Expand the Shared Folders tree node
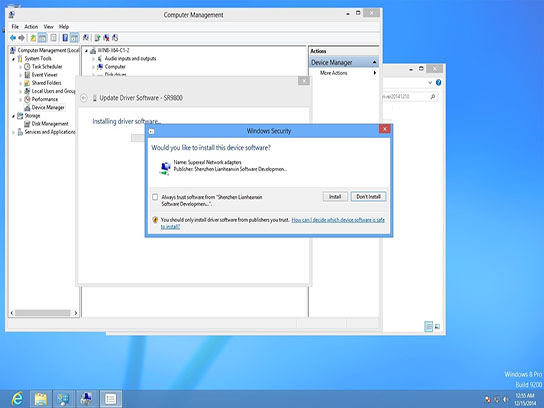The height and width of the screenshot is (408, 544). point(20,83)
